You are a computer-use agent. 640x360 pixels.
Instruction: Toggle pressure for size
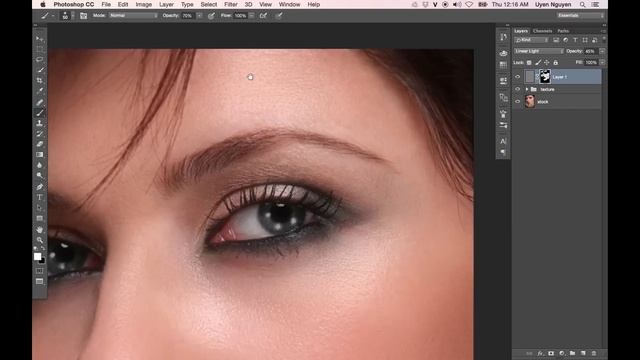279,16
